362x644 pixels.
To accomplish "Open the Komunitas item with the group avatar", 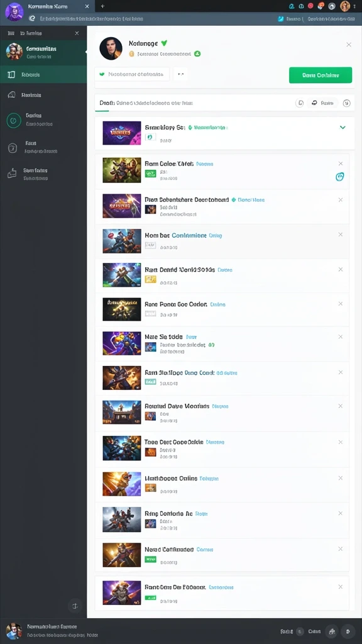I will (43, 52).
